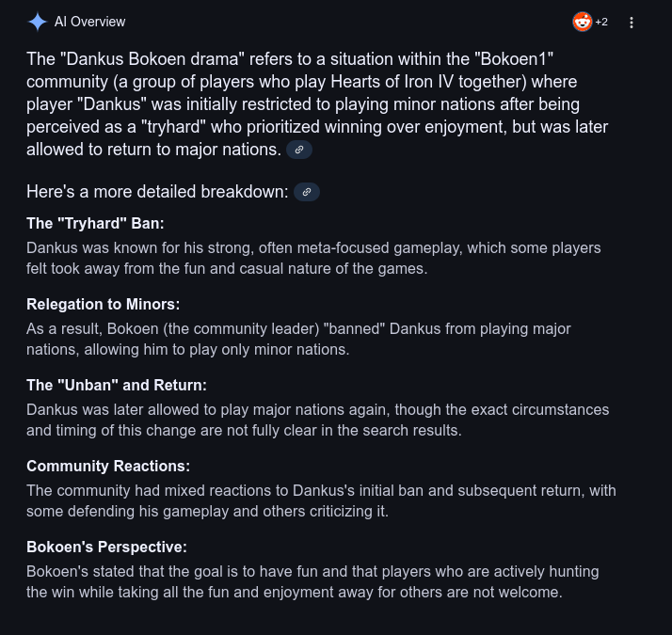Click the paragraph about Bokoen banning major nations
Screen dimensions: 672x635
(298, 340)
